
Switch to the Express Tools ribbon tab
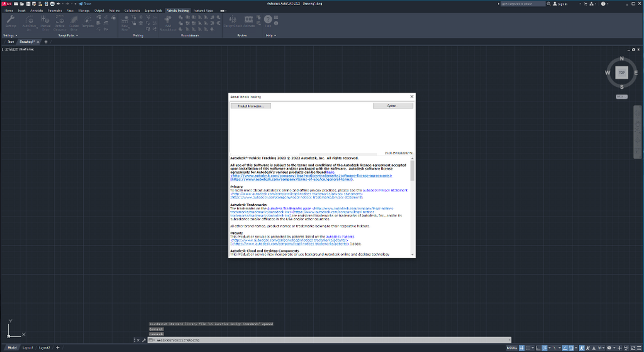click(x=153, y=11)
